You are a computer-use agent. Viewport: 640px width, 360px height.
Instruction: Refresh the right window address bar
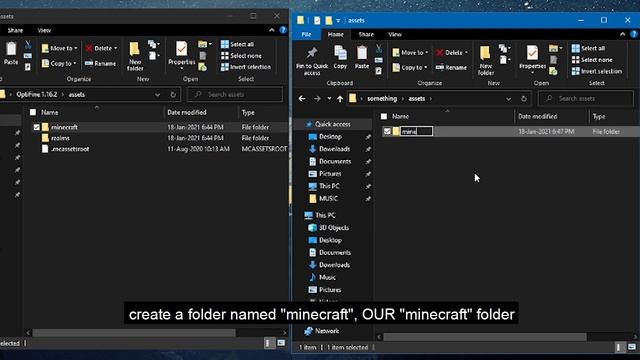pyautogui.click(x=524, y=99)
